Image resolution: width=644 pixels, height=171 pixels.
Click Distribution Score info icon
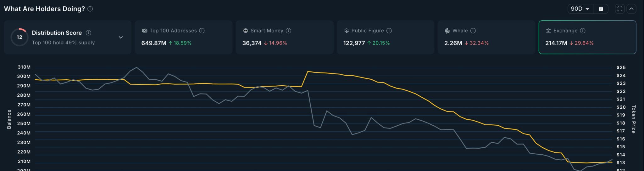(x=89, y=33)
